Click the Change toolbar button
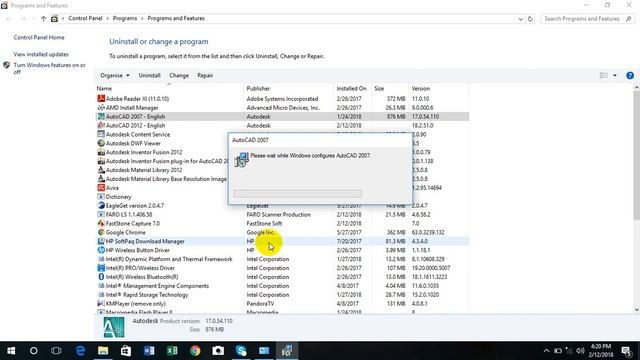The image size is (640, 360). coord(179,76)
